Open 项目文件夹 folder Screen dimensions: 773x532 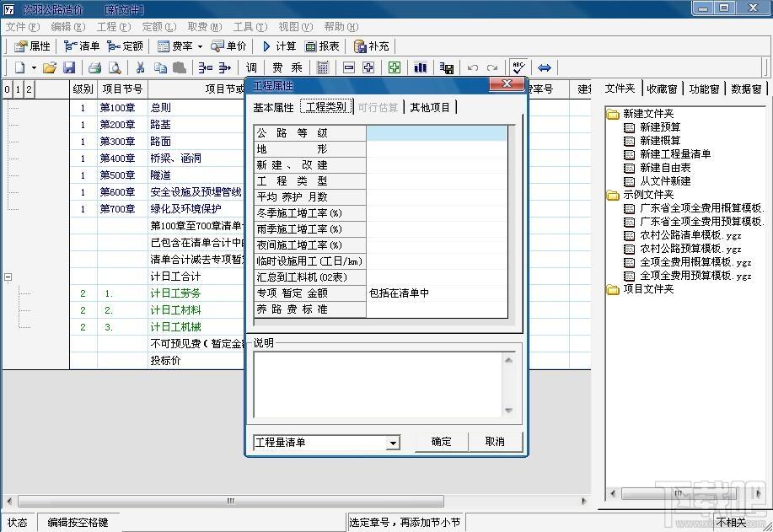(x=647, y=289)
